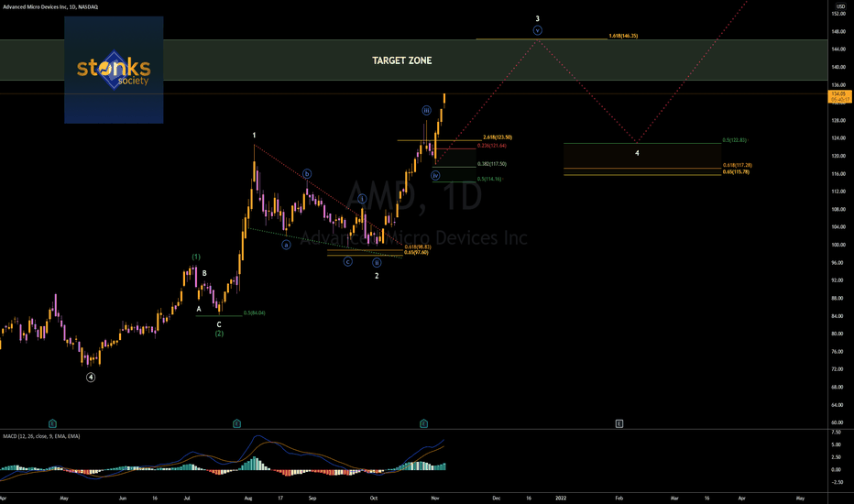Image resolution: width=854 pixels, height=504 pixels.
Task: Click the 2.618(123.50) Fibonacci label
Action: click(x=498, y=137)
